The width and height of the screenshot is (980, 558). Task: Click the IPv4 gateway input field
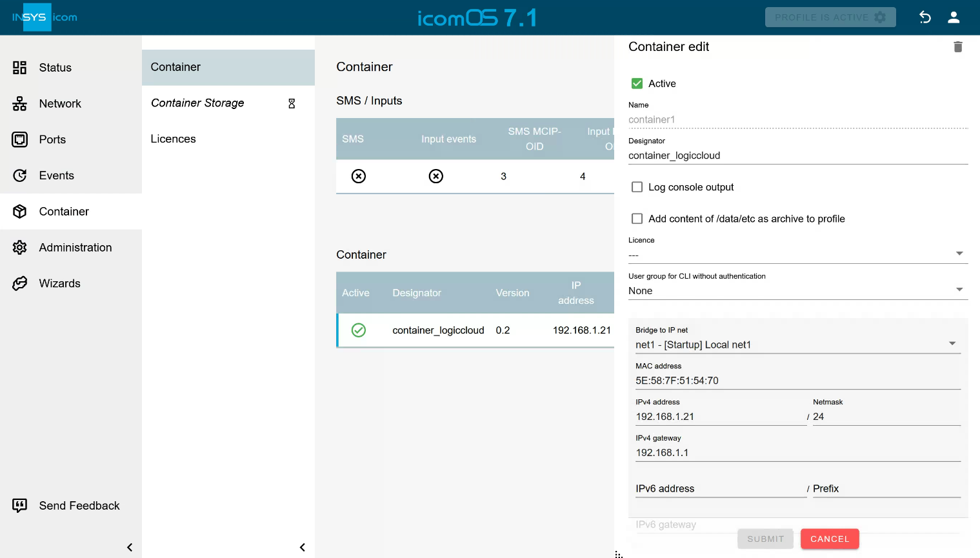[797, 453]
